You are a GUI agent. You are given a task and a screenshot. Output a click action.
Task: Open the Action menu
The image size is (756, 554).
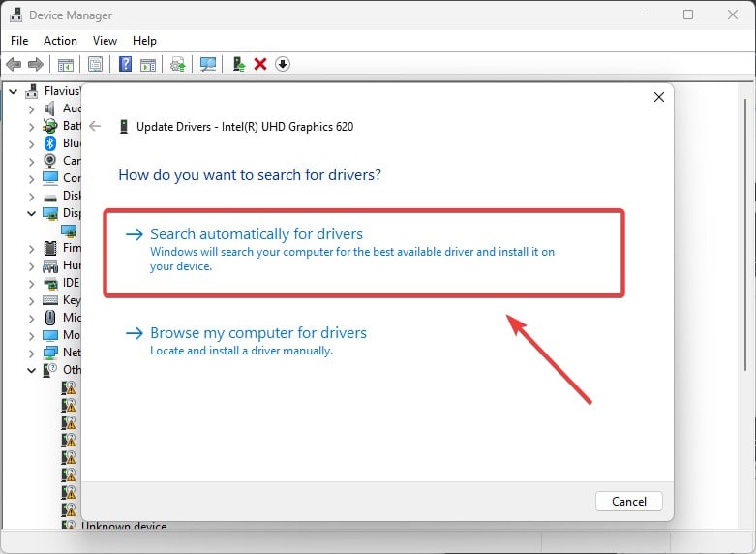pos(60,41)
